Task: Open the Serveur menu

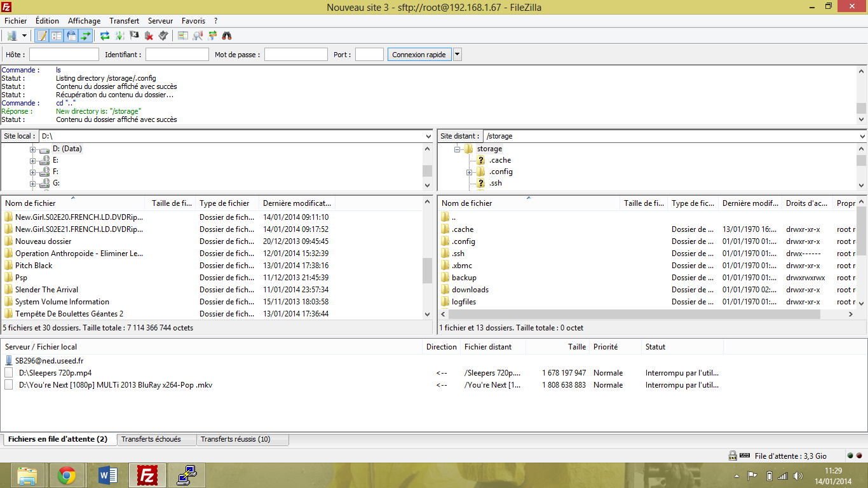Action: pos(160,21)
